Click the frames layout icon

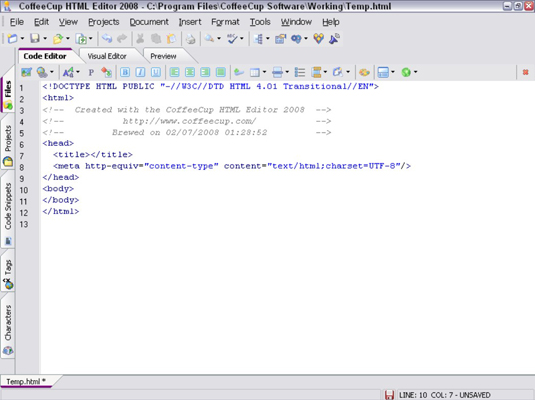point(383,72)
